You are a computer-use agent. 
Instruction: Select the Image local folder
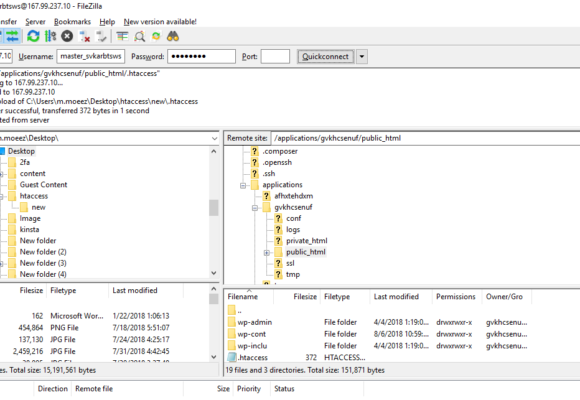pos(30,218)
